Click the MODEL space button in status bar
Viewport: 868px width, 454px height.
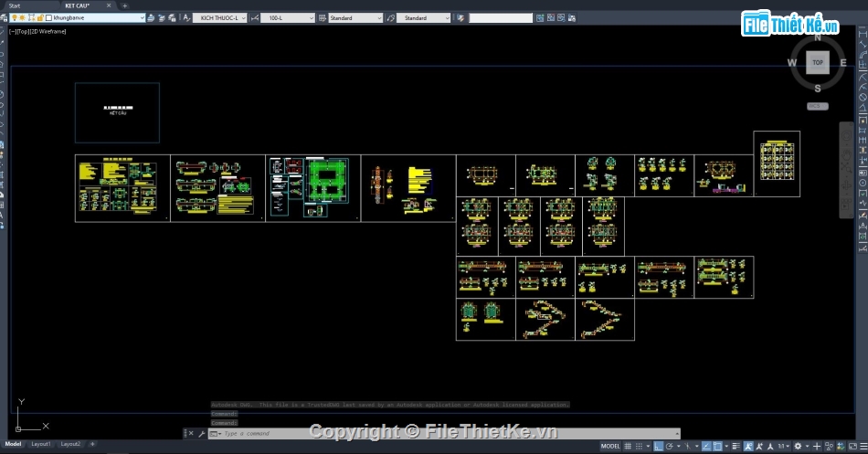point(610,447)
